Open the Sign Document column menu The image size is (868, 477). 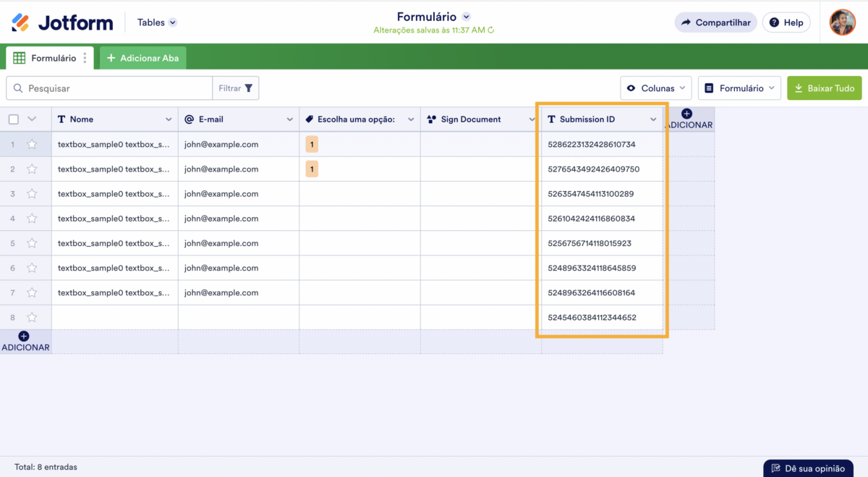click(x=532, y=119)
